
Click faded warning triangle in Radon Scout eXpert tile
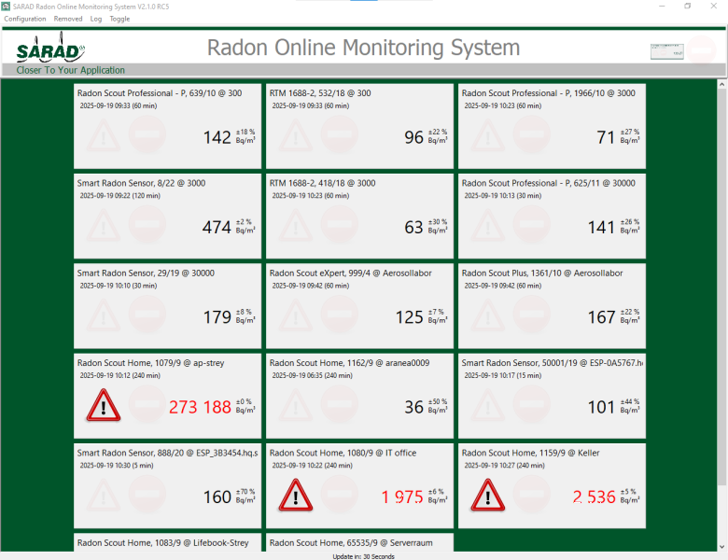(x=296, y=316)
